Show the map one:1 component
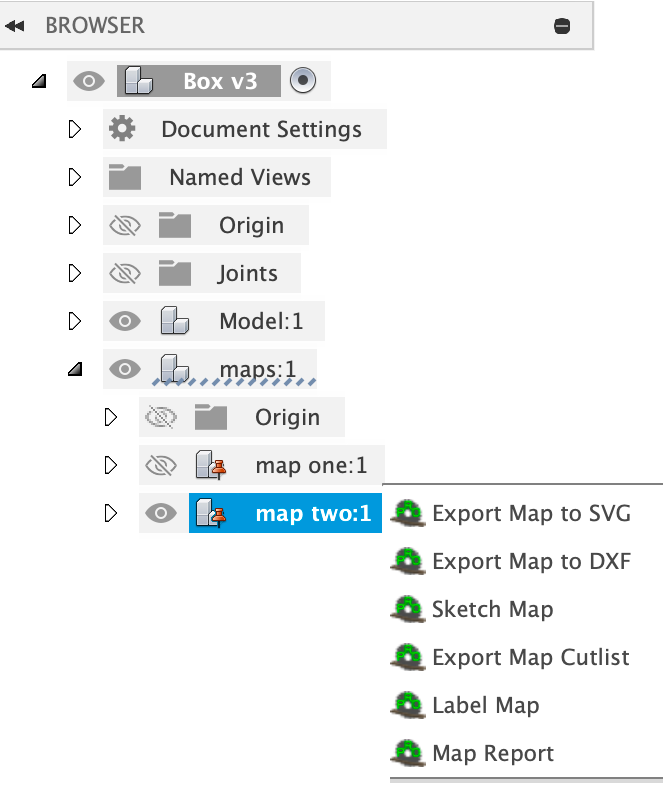The width and height of the screenshot is (663, 788). [x=161, y=465]
